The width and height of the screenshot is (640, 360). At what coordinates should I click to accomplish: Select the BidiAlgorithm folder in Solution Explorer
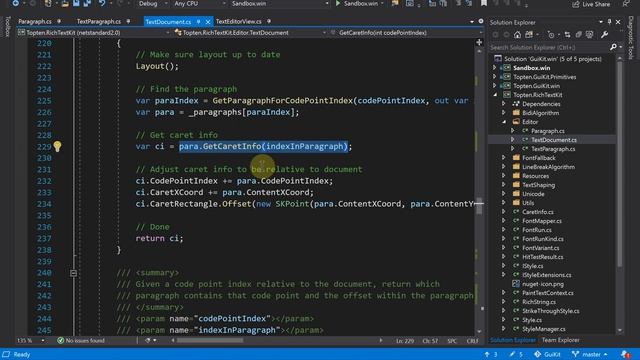click(x=540, y=113)
